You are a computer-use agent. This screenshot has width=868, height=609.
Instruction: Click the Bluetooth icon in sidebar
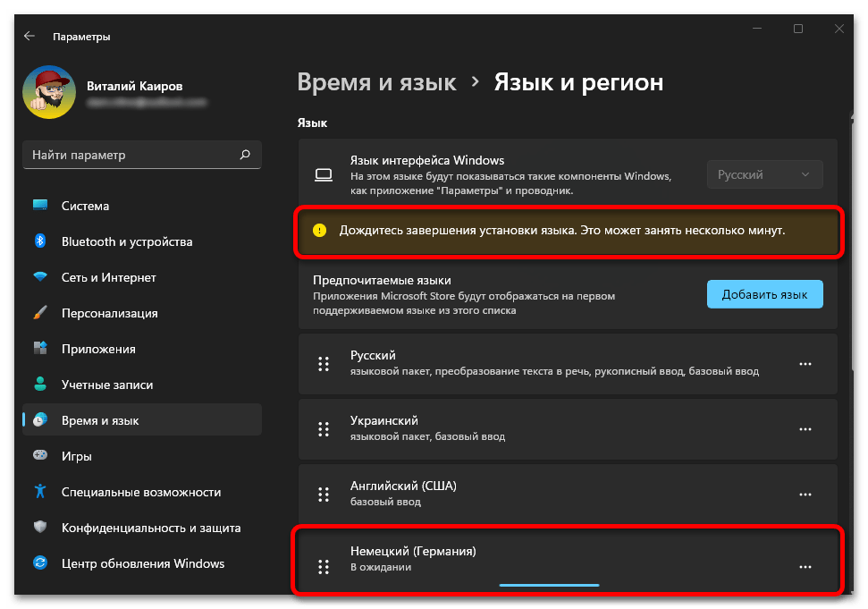(x=40, y=241)
